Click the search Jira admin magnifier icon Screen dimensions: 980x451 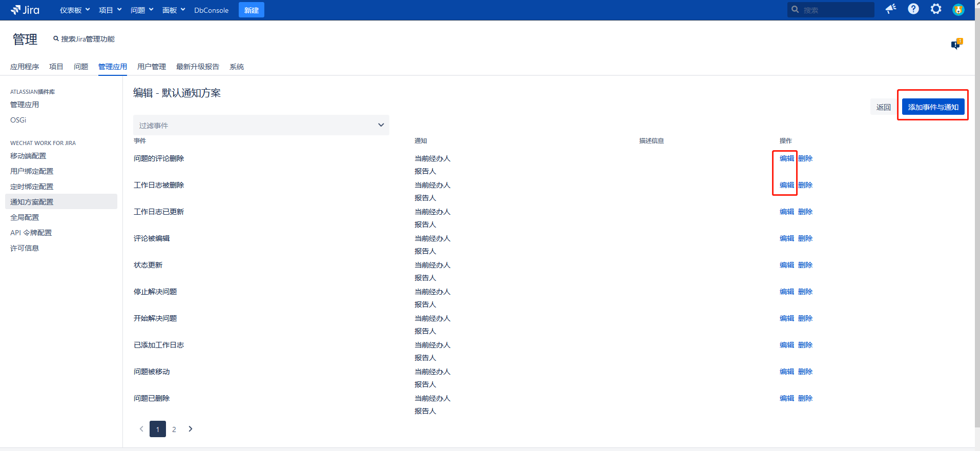coord(56,39)
